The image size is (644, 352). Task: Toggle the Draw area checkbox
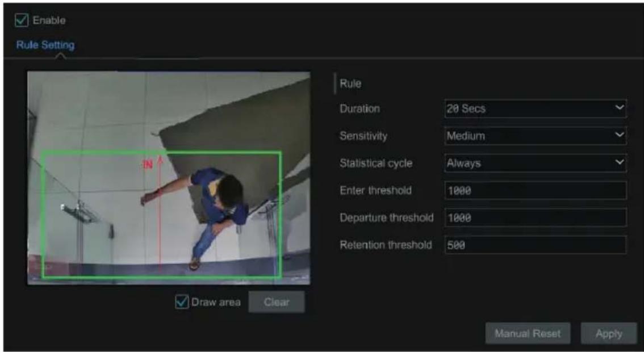[182, 302]
